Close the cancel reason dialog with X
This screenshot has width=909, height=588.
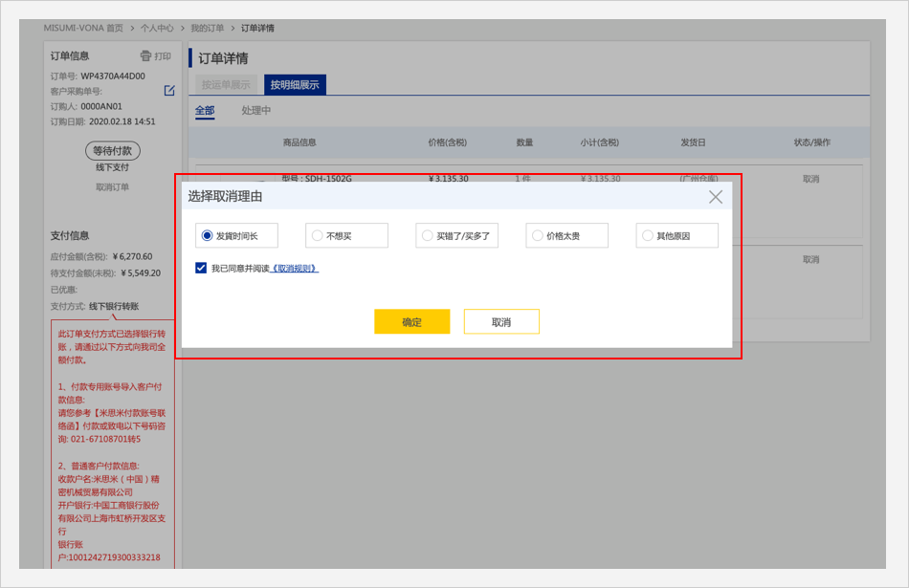tap(716, 197)
